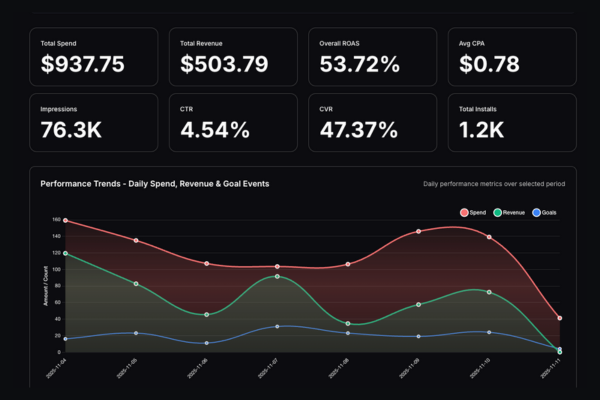Viewport: 600px width, 400px height.
Task: Click the Revenue data point on 2025-11-10
Action: 489,292
